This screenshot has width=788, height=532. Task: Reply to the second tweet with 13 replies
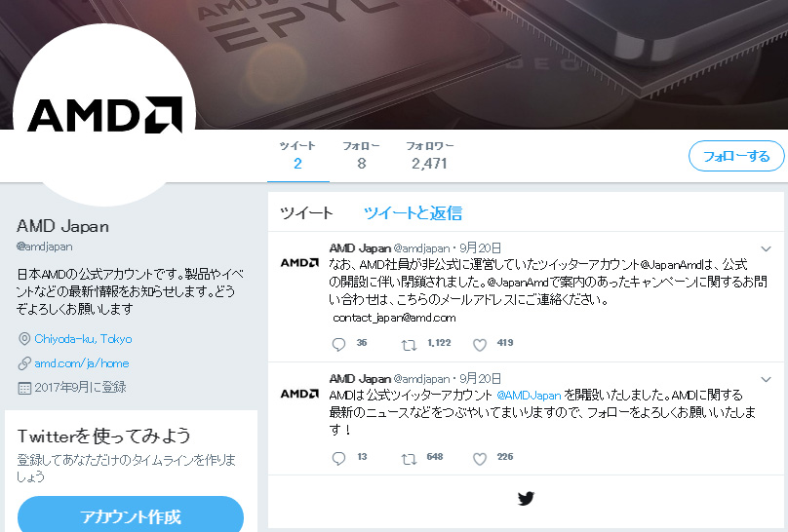pyautogui.click(x=338, y=458)
